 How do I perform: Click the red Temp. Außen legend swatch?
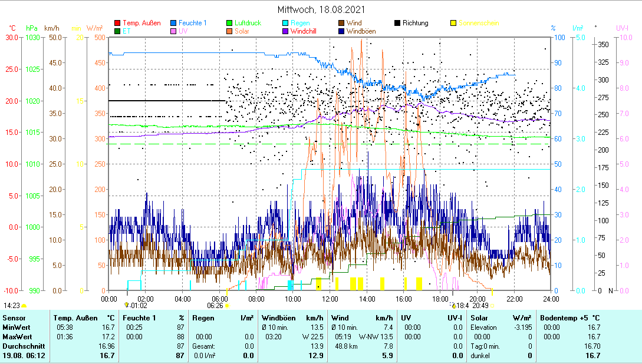pyautogui.click(x=117, y=24)
